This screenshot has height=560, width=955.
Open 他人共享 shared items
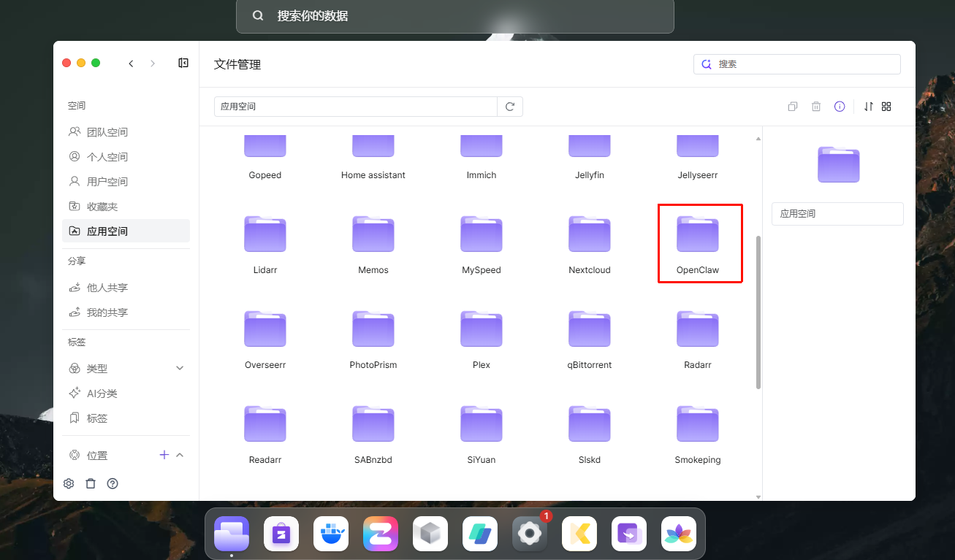coord(107,288)
